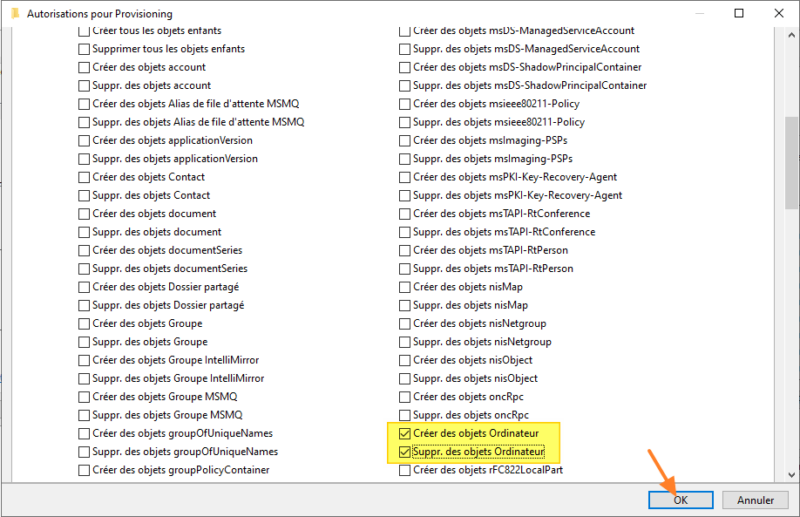Viewport: 800px width, 517px height.
Task: Click the Annuler button
Action: (x=755, y=500)
